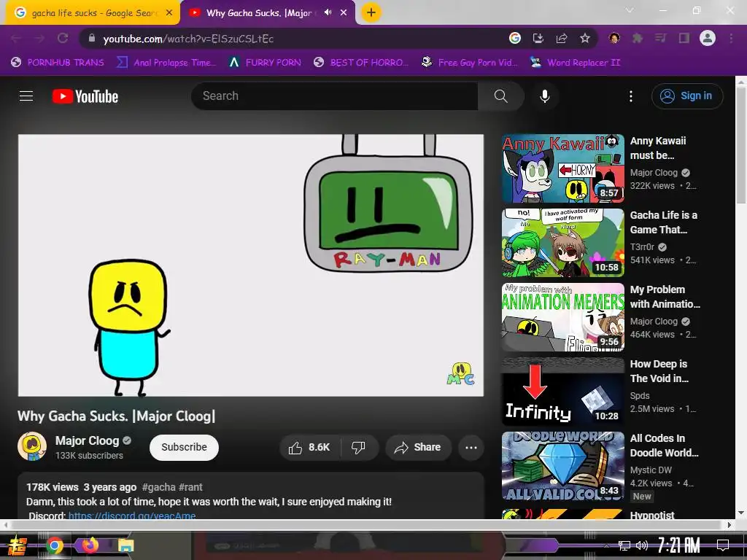This screenshot has width=747, height=560.
Task: Toggle the browser side panel
Action: [x=684, y=38]
